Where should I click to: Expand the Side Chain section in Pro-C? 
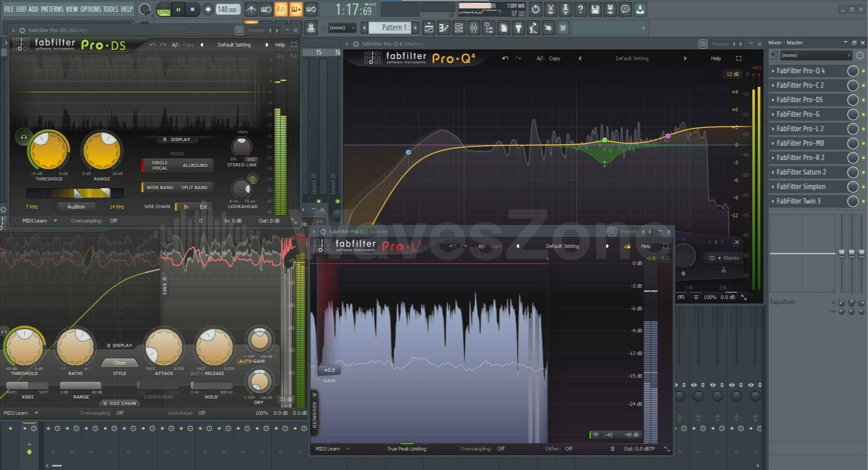coord(119,403)
